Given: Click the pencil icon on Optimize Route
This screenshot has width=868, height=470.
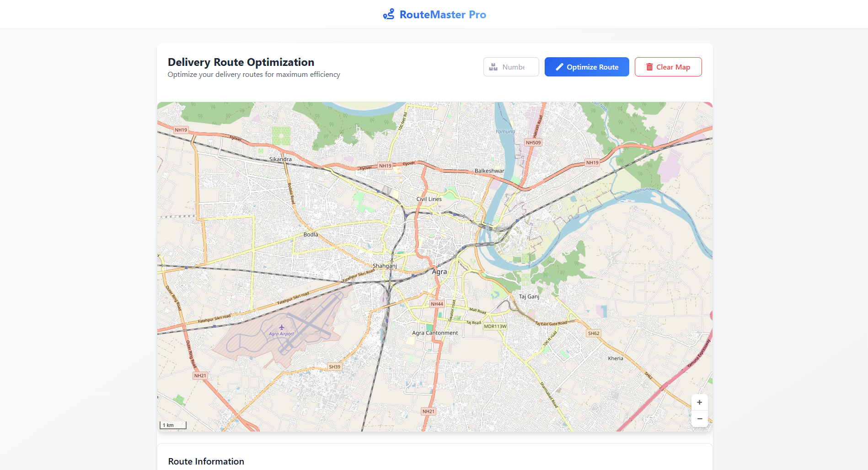Looking at the screenshot, I should point(559,67).
